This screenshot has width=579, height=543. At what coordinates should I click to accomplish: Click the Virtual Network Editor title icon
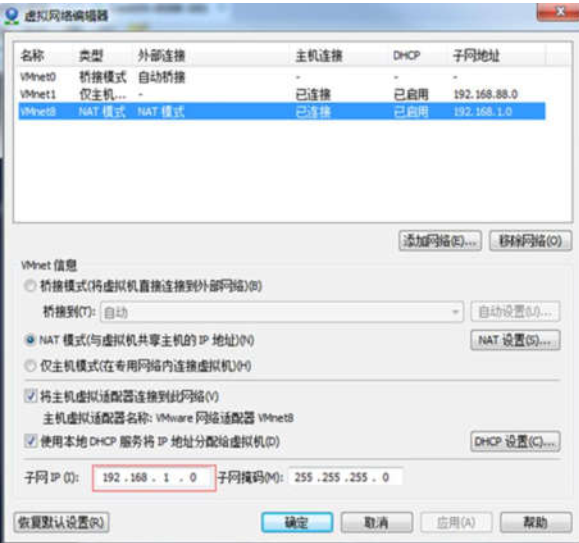[12, 16]
